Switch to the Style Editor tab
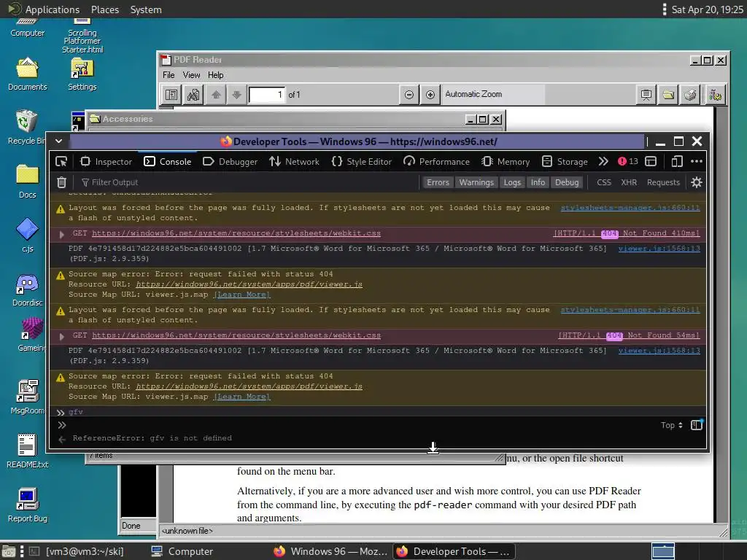 [x=362, y=161]
